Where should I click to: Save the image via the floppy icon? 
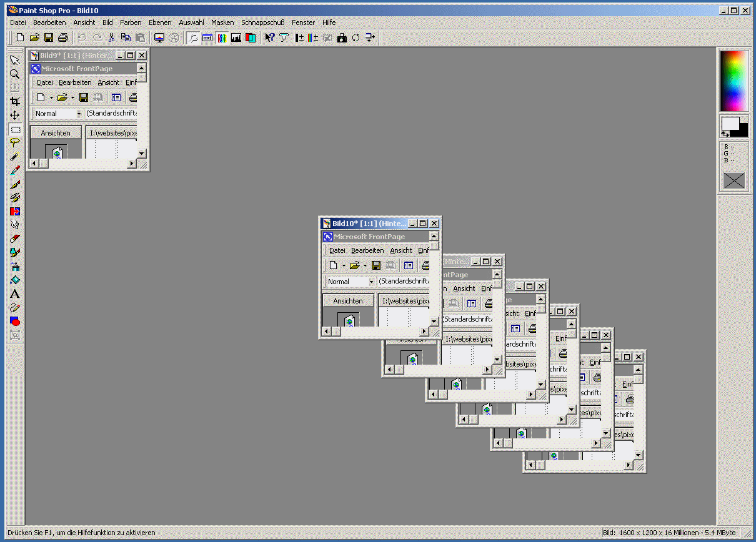point(49,37)
